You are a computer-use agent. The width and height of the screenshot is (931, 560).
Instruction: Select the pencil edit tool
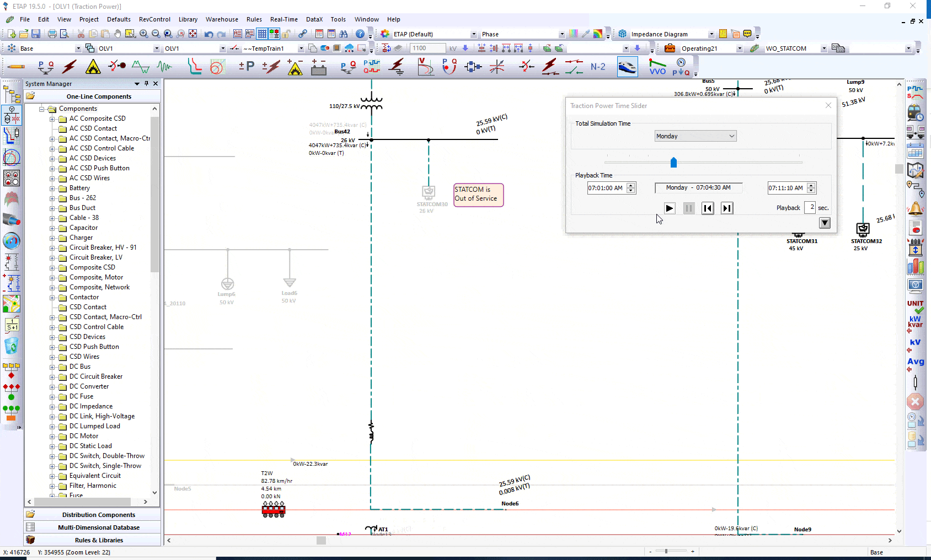(x=16, y=66)
